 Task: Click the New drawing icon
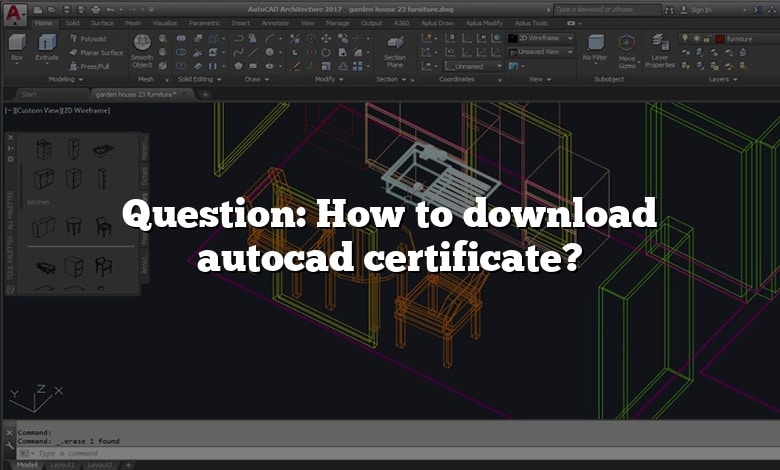pos(38,9)
